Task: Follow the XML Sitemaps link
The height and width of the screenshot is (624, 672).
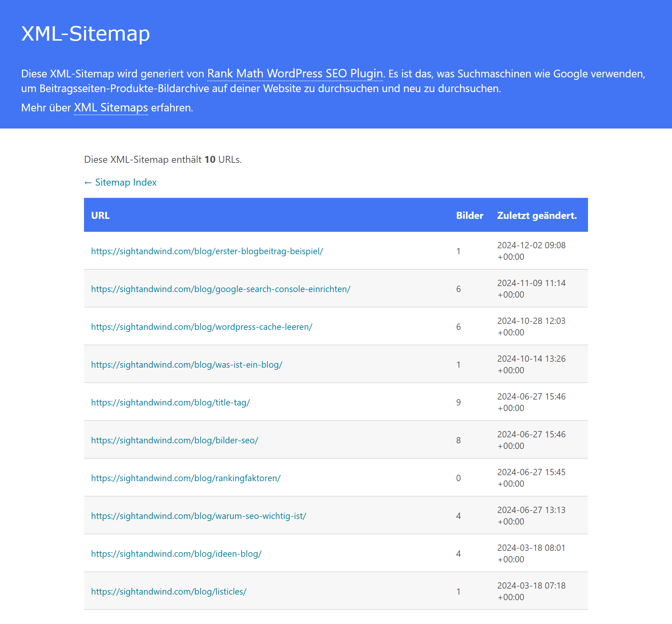Action: (x=111, y=108)
